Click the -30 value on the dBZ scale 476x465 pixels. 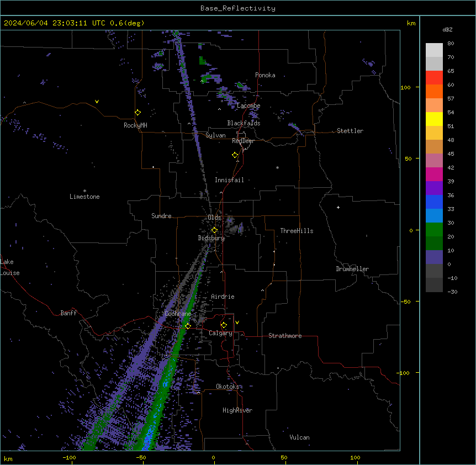pos(452,292)
